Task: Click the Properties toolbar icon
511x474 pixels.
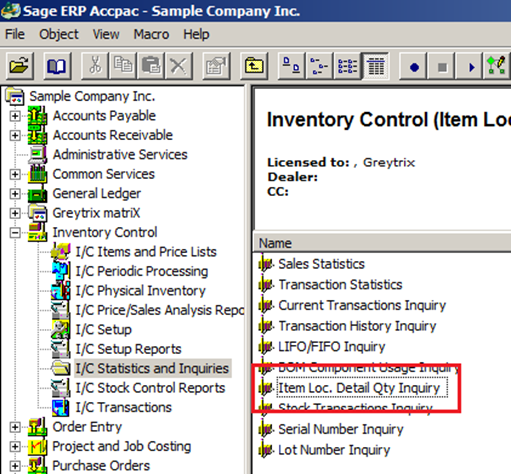Action: [216, 65]
